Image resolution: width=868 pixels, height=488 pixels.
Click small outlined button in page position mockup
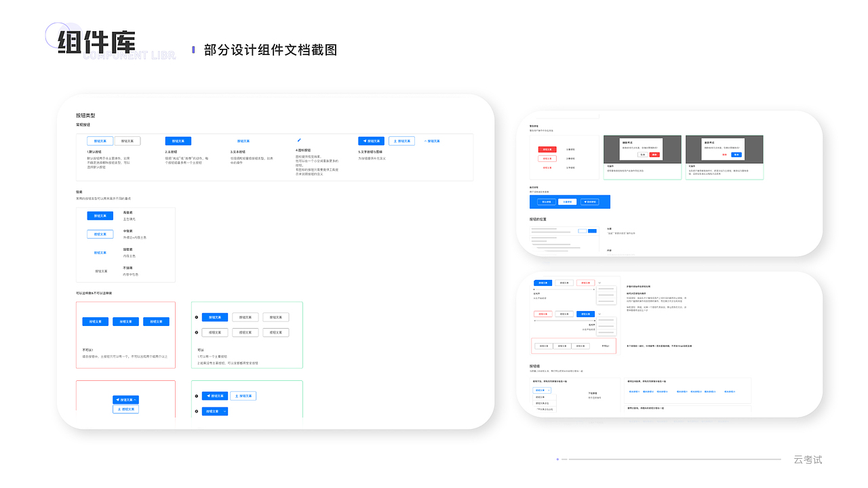[x=583, y=231]
